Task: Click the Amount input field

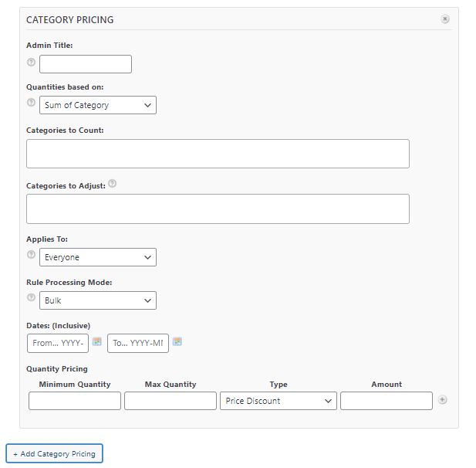Action: (387, 401)
